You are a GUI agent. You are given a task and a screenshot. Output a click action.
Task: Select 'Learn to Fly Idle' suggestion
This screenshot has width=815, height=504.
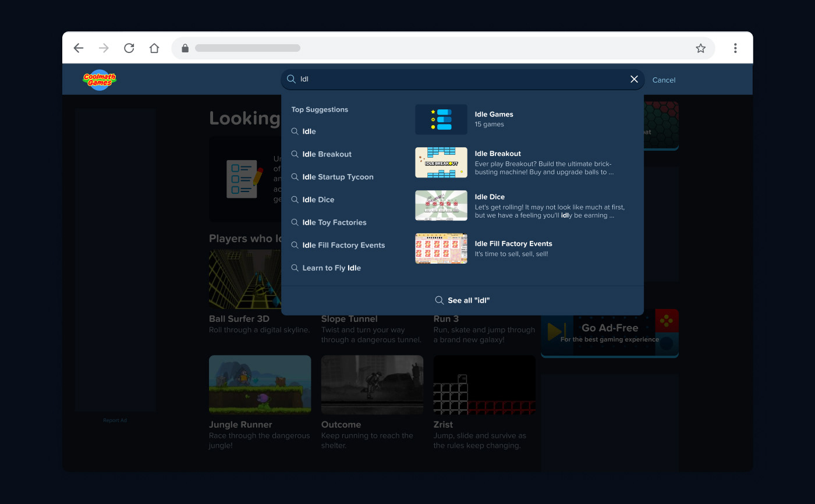pyautogui.click(x=331, y=268)
